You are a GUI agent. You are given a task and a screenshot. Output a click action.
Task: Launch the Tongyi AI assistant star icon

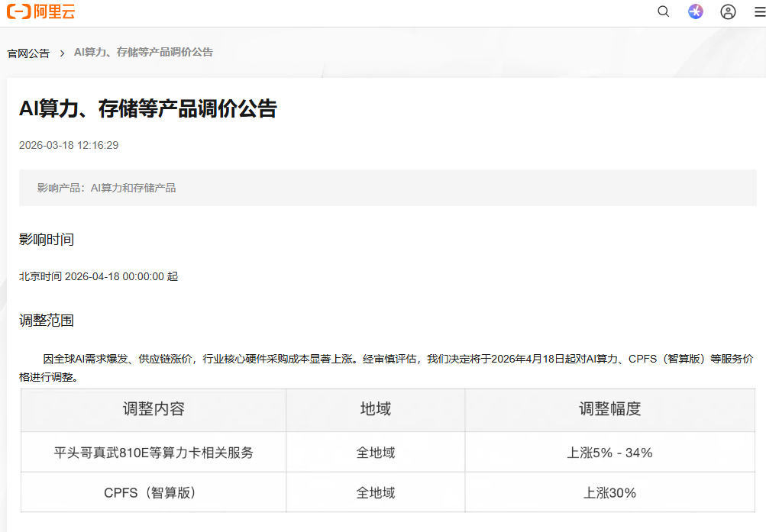pyautogui.click(x=695, y=11)
